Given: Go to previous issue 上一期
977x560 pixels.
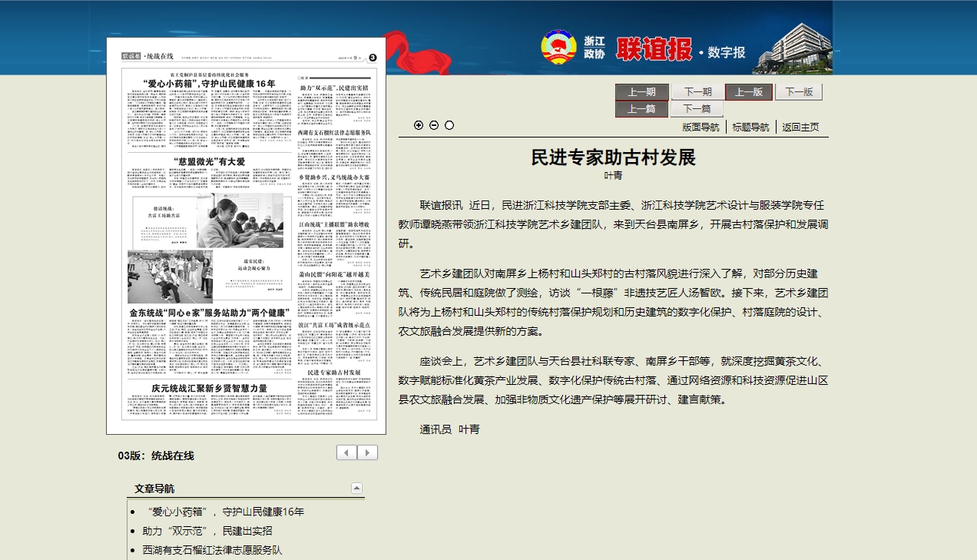Looking at the screenshot, I should 642,92.
